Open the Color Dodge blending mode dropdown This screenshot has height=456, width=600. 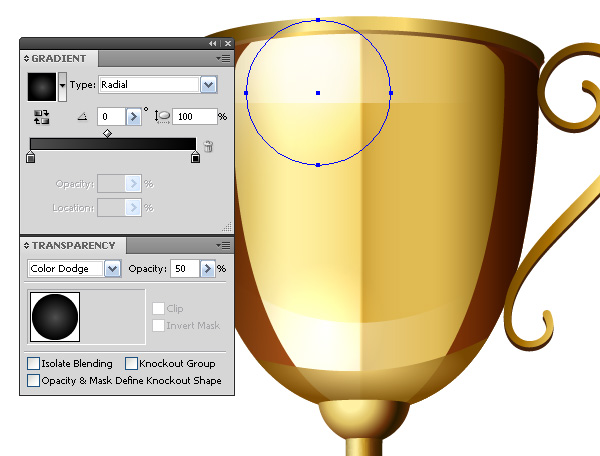coord(112,269)
